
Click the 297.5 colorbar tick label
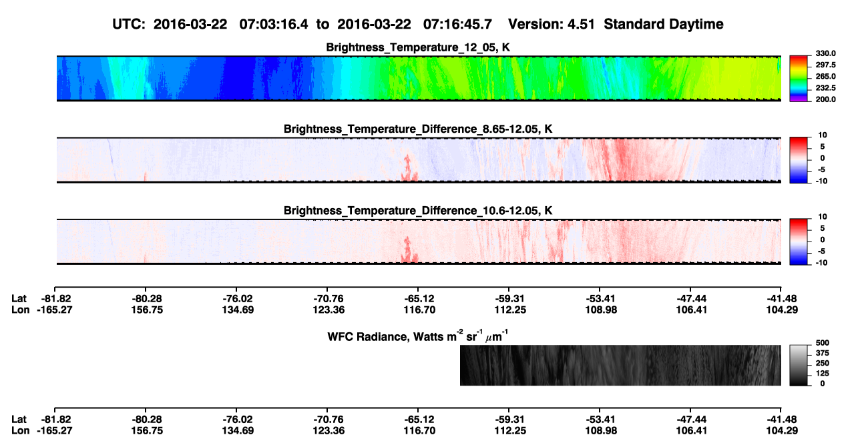pyautogui.click(x=825, y=65)
